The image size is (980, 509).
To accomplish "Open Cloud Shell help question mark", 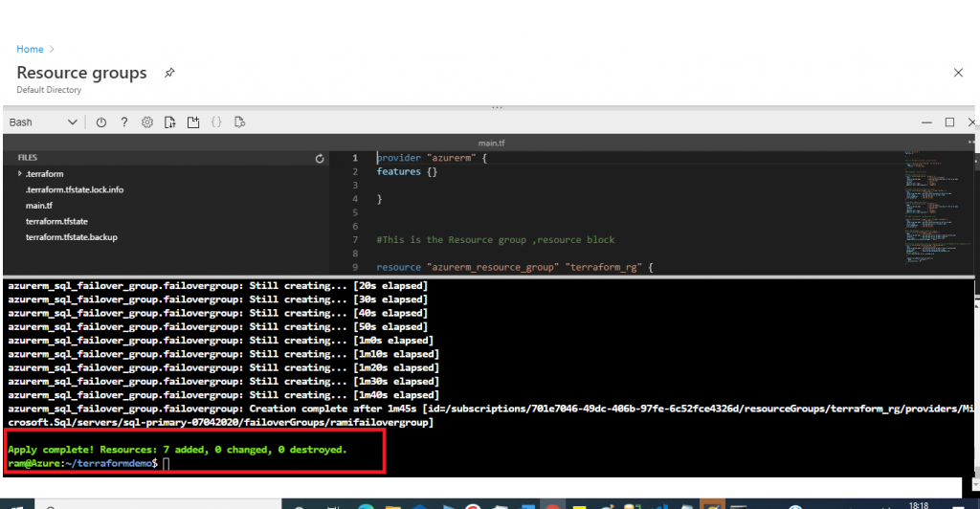I will click(123, 122).
